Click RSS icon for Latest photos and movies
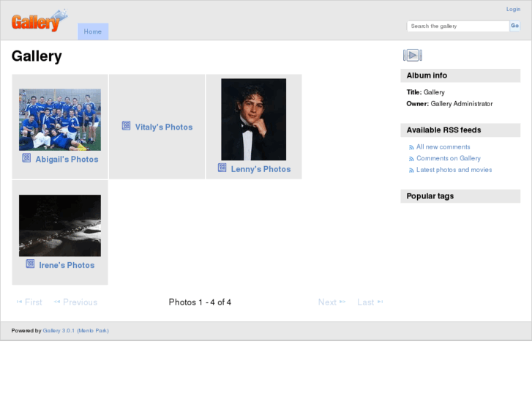 [x=411, y=171]
